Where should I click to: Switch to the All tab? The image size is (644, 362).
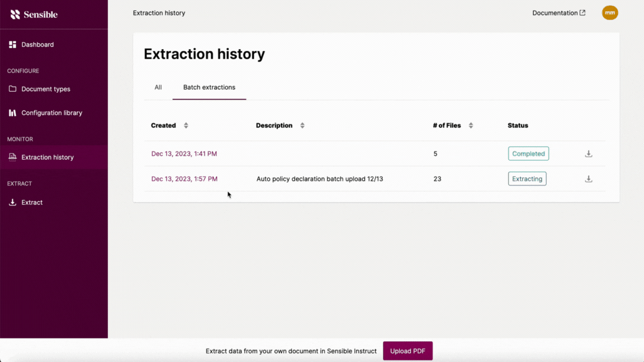(158, 87)
